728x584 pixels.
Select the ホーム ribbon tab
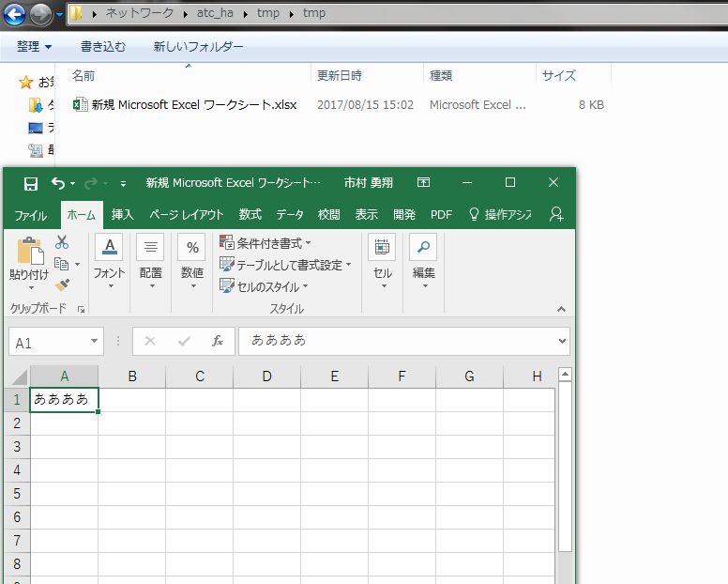[82, 215]
